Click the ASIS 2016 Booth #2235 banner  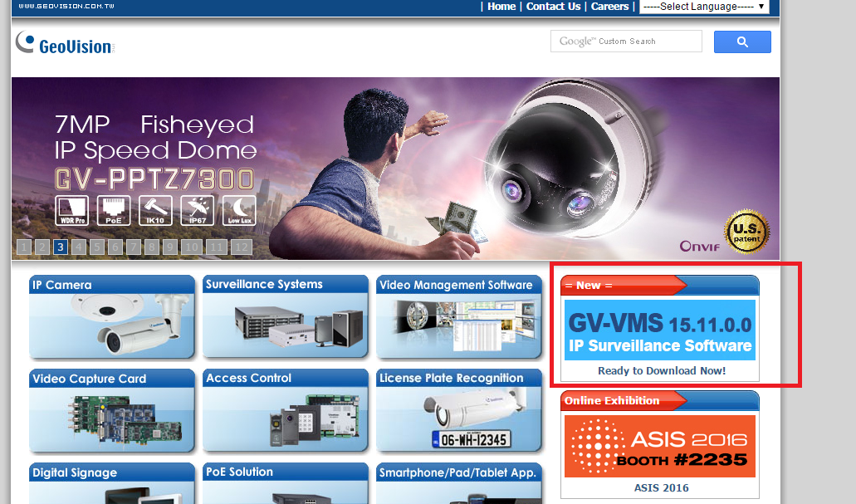pos(660,446)
